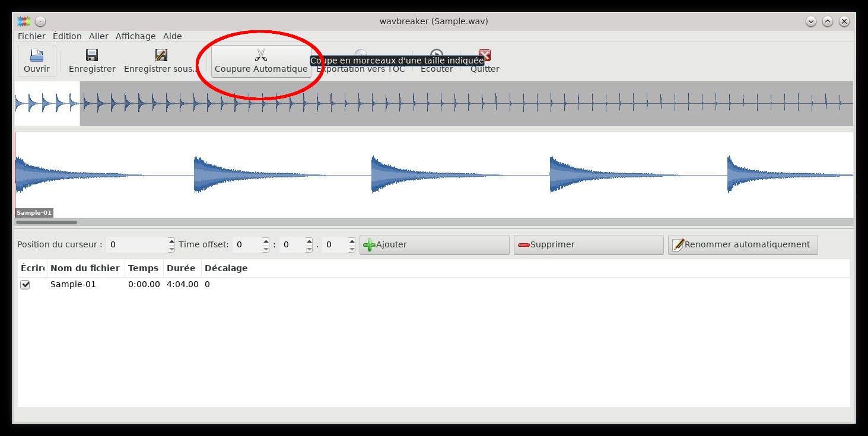
Task: Click the 4:04.00 duration cell
Action: coord(183,285)
